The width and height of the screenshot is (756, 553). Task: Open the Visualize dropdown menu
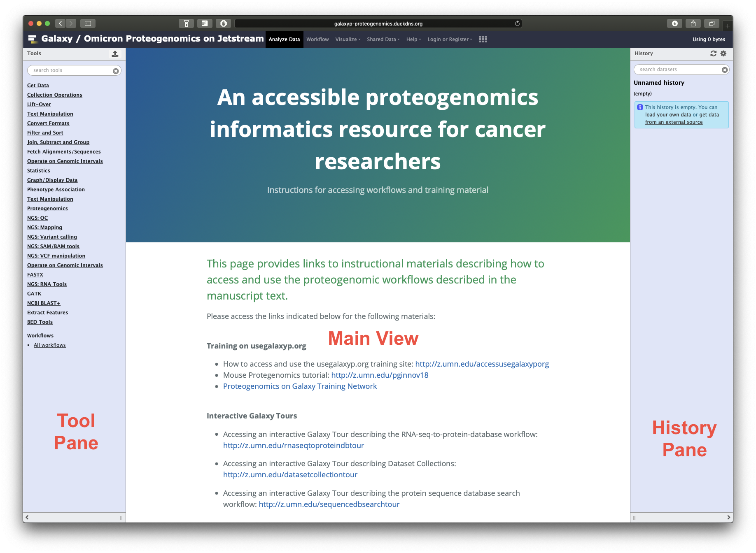348,39
